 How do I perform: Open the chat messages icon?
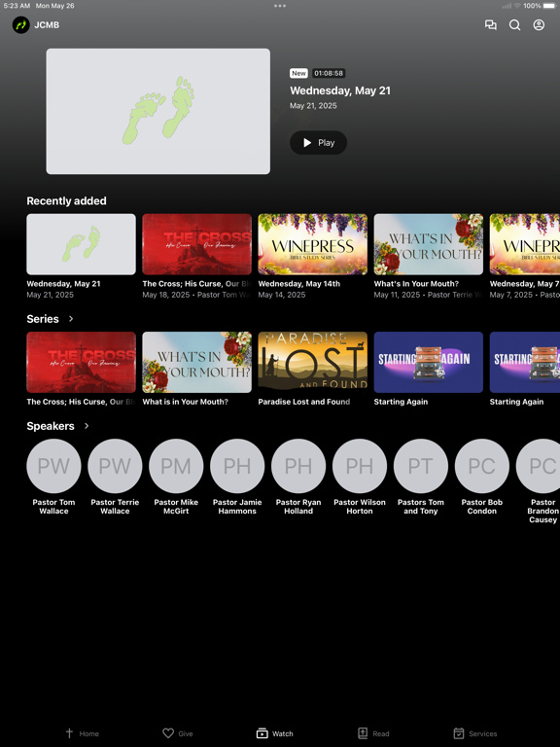pyautogui.click(x=490, y=24)
